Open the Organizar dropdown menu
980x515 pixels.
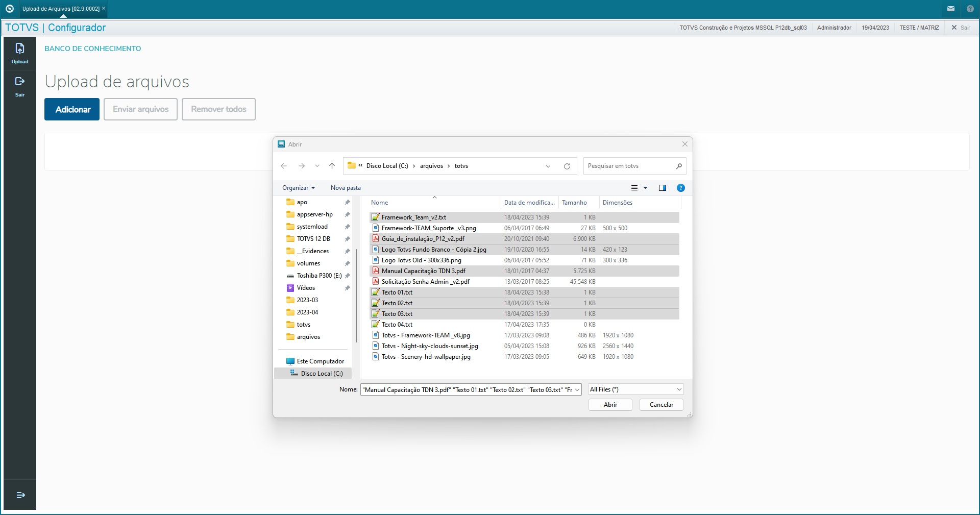coord(299,188)
